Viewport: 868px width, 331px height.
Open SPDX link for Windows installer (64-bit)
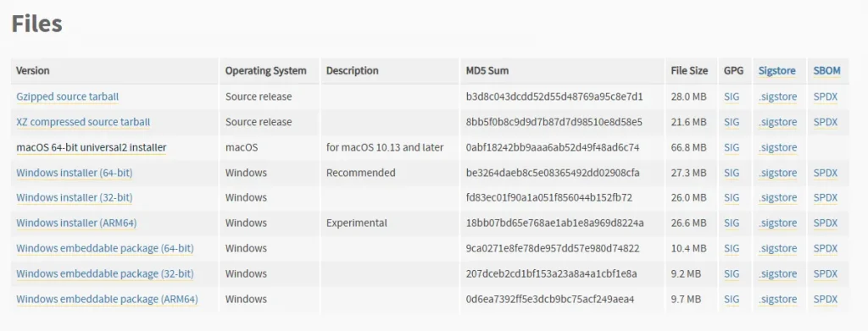click(826, 173)
